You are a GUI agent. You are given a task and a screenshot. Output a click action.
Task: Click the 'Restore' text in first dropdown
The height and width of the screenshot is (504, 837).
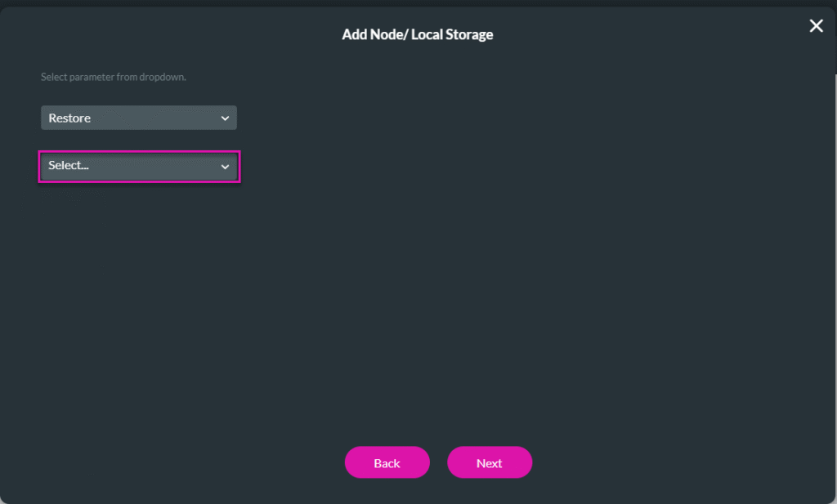pos(69,118)
